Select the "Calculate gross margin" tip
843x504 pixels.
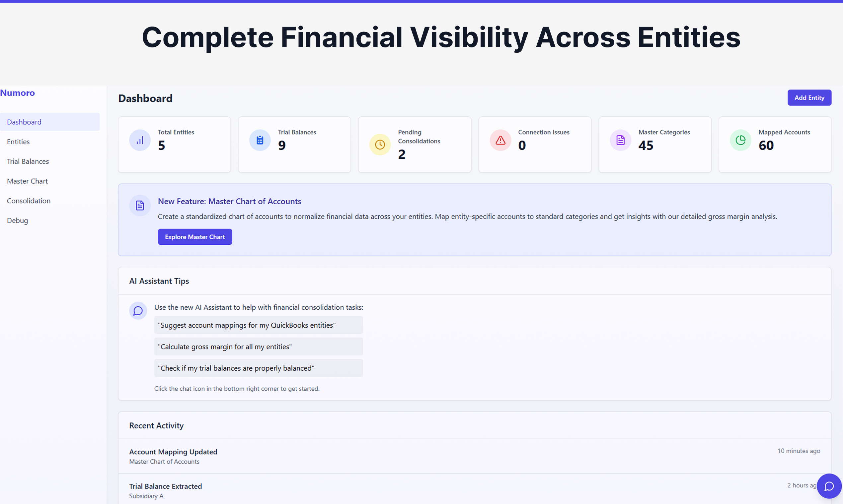[x=258, y=346]
